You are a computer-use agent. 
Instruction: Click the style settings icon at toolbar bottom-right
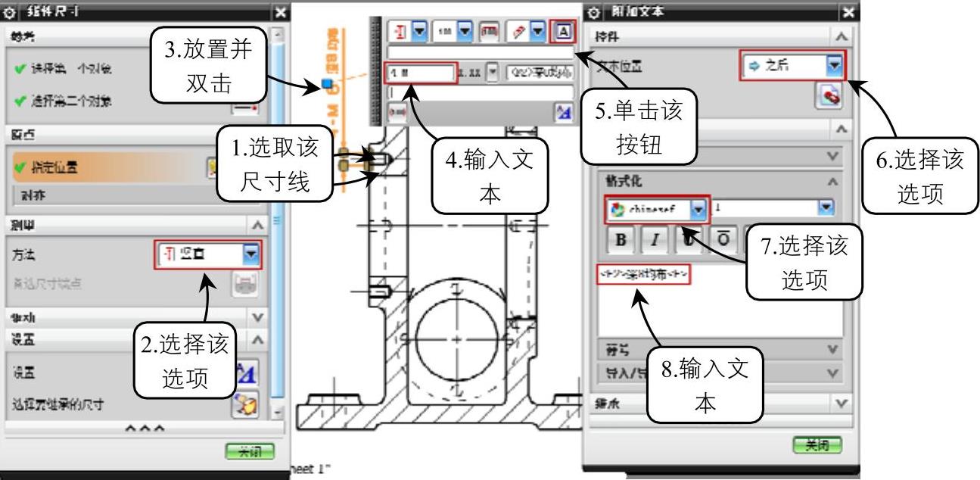click(563, 111)
